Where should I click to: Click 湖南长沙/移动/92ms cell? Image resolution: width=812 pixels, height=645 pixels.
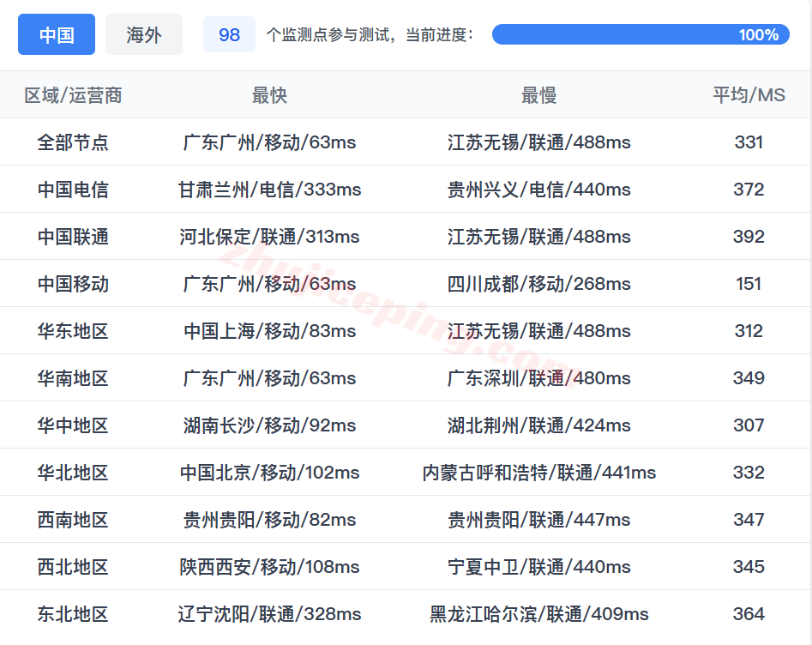coord(269,425)
